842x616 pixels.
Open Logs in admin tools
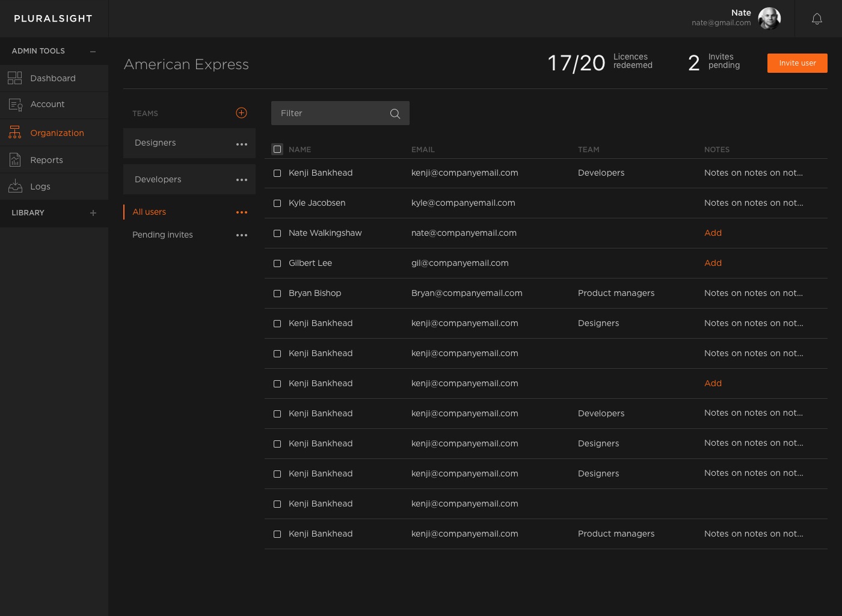point(54,186)
